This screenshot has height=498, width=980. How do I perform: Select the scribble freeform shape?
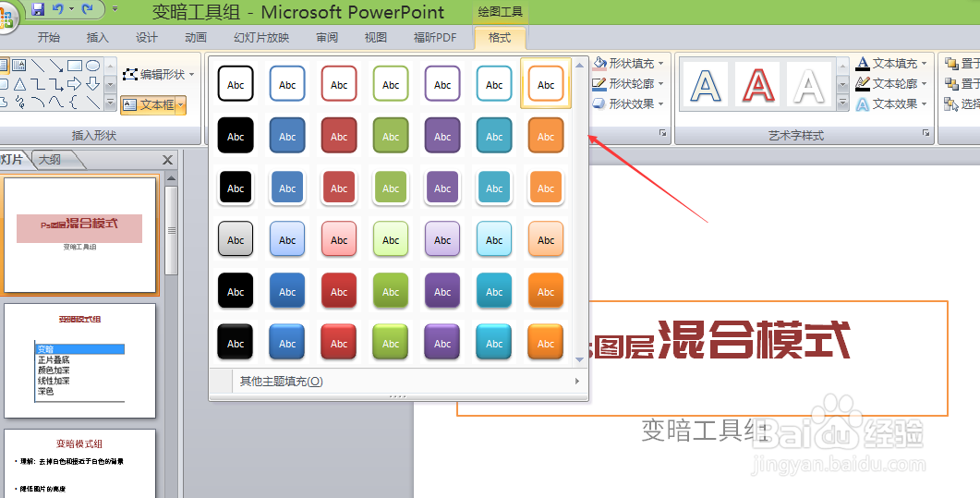tap(19, 102)
